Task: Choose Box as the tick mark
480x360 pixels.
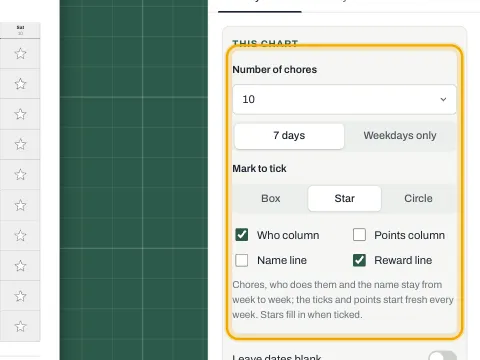Action: coord(271,199)
